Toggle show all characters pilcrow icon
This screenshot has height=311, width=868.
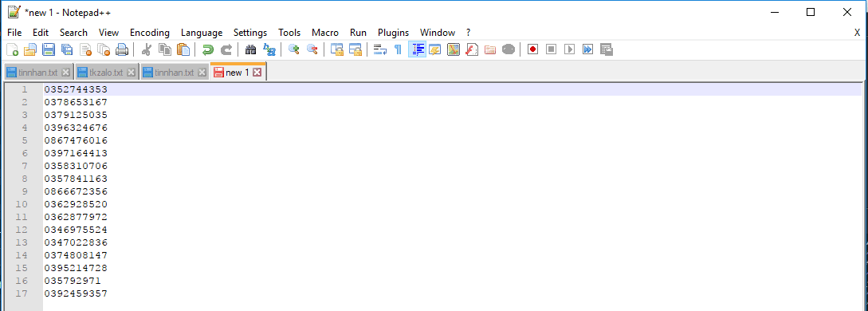[x=398, y=49]
